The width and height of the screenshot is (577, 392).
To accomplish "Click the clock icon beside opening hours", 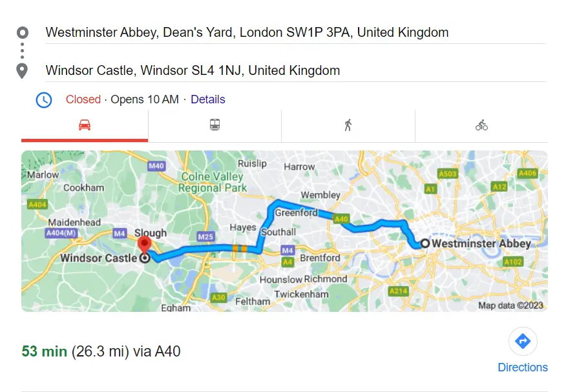I will (x=44, y=99).
